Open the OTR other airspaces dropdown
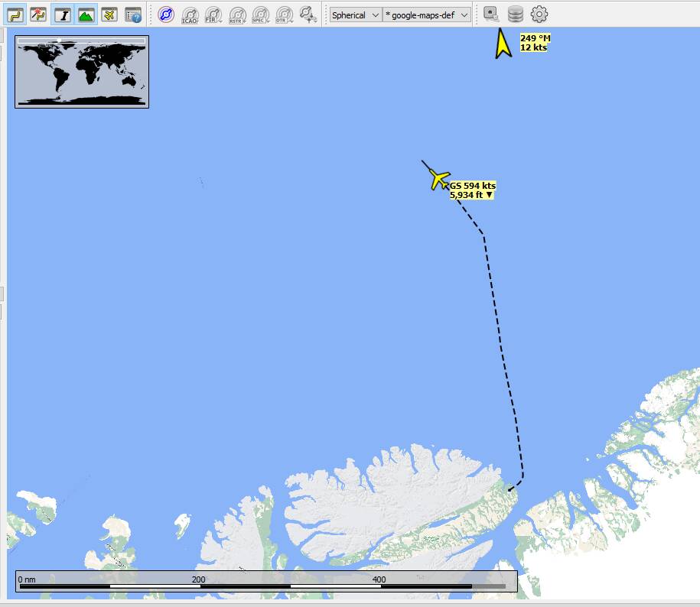Image resolution: width=700 pixels, height=607 pixels. [285, 15]
